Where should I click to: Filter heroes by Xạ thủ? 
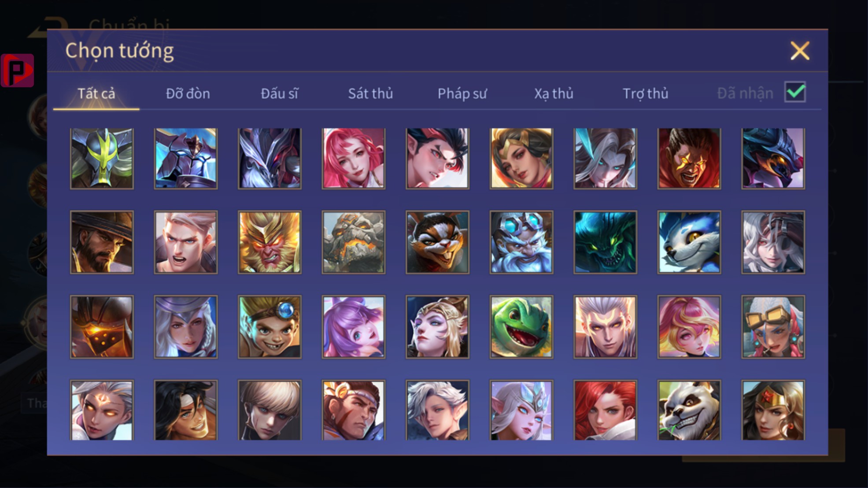(554, 93)
